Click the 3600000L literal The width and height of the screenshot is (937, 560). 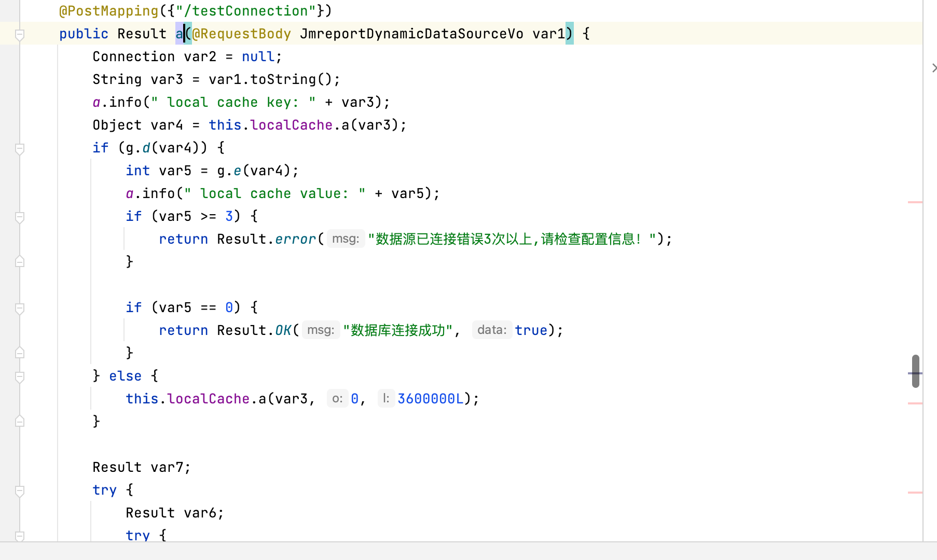(431, 399)
